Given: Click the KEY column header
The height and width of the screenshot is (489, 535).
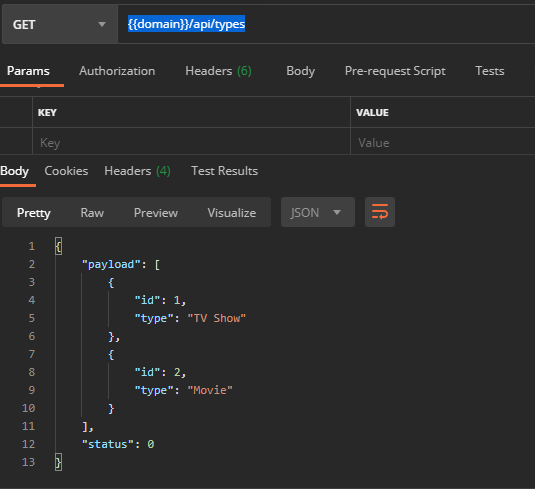Looking at the screenshot, I should tap(47, 113).
